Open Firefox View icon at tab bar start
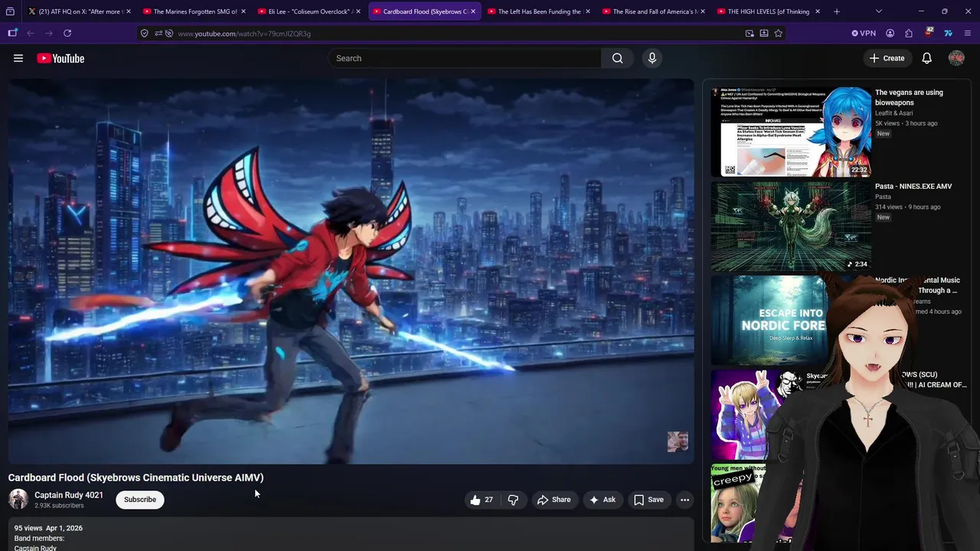 pyautogui.click(x=10, y=11)
